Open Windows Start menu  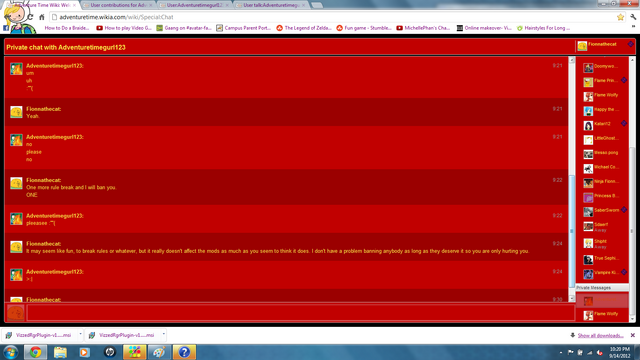tap(10, 352)
